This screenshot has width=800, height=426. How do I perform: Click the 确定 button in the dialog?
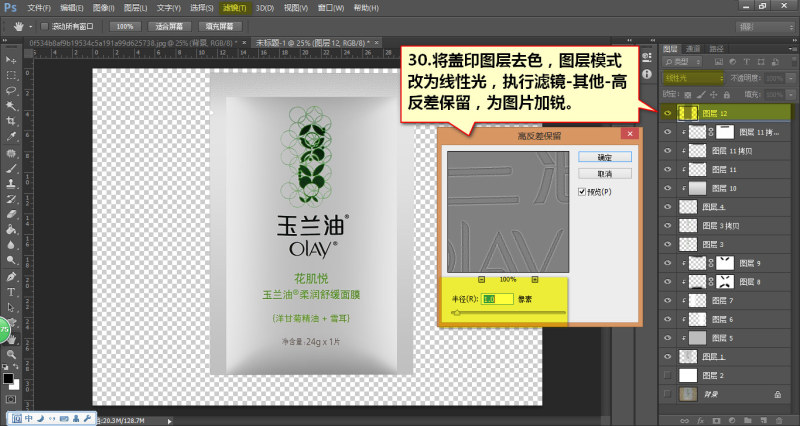click(605, 157)
